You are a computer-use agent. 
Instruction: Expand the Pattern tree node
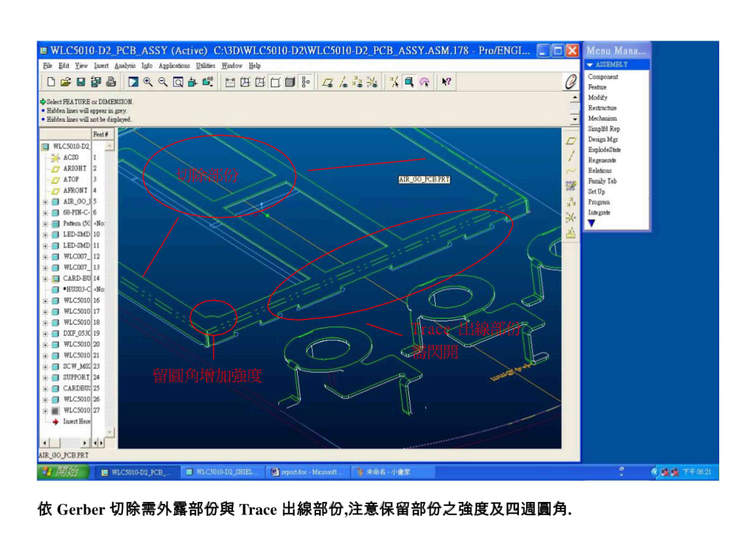pos(45,224)
